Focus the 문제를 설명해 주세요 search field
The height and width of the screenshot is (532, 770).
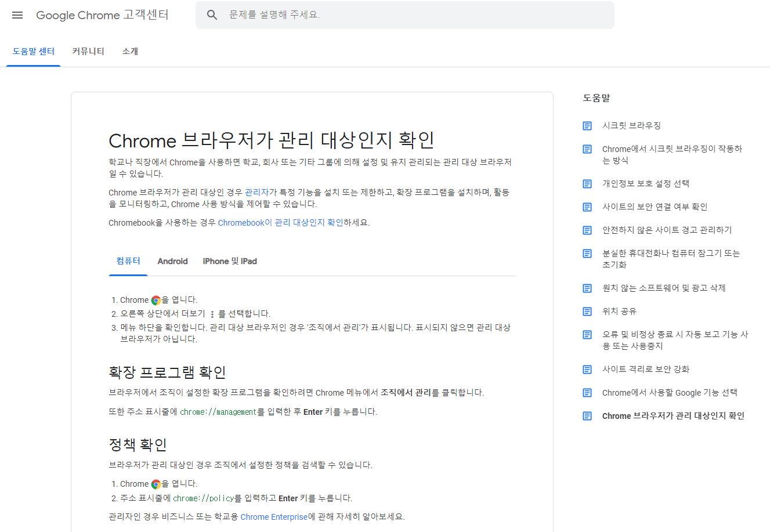[x=405, y=15]
